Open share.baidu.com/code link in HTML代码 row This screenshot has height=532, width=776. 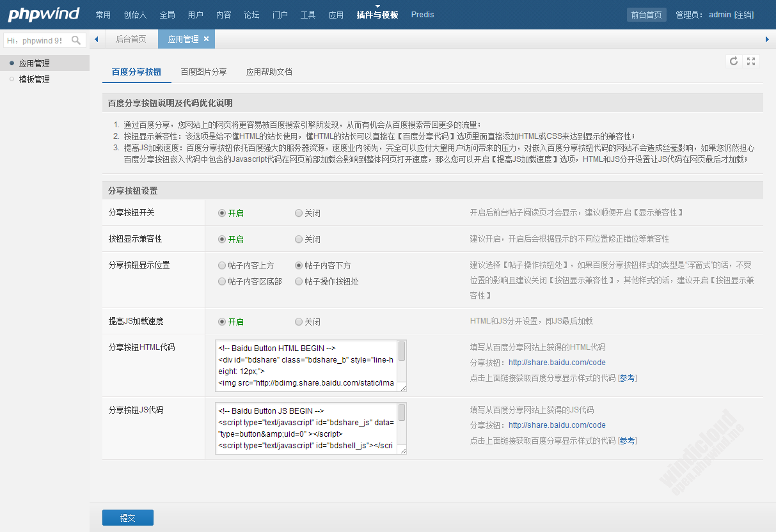pos(557,363)
